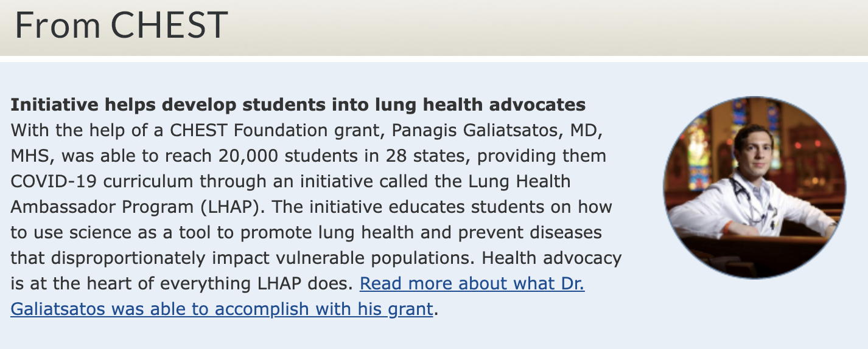This screenshot has width=868, height=349.
Task: Click the "Health advocacy" text
Action: pyautogui.click(x=551, y=258)
